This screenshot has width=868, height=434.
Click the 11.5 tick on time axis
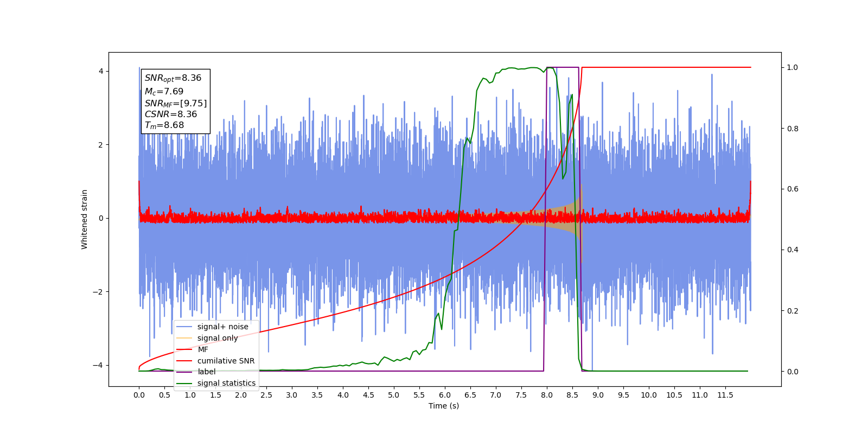tap(725, 395)
